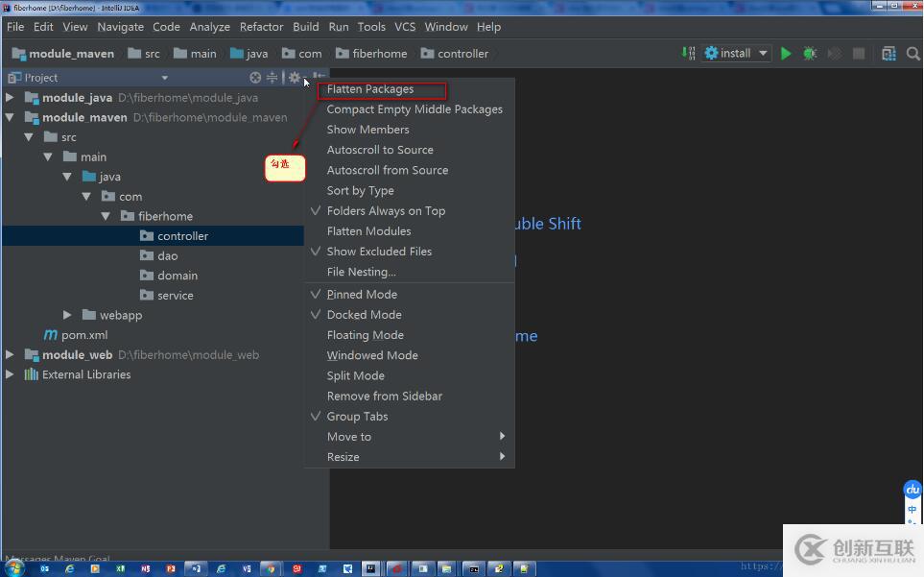Open the Project Structure icon
This screenshot has width=924, height=577.
[x=888, y=54]
